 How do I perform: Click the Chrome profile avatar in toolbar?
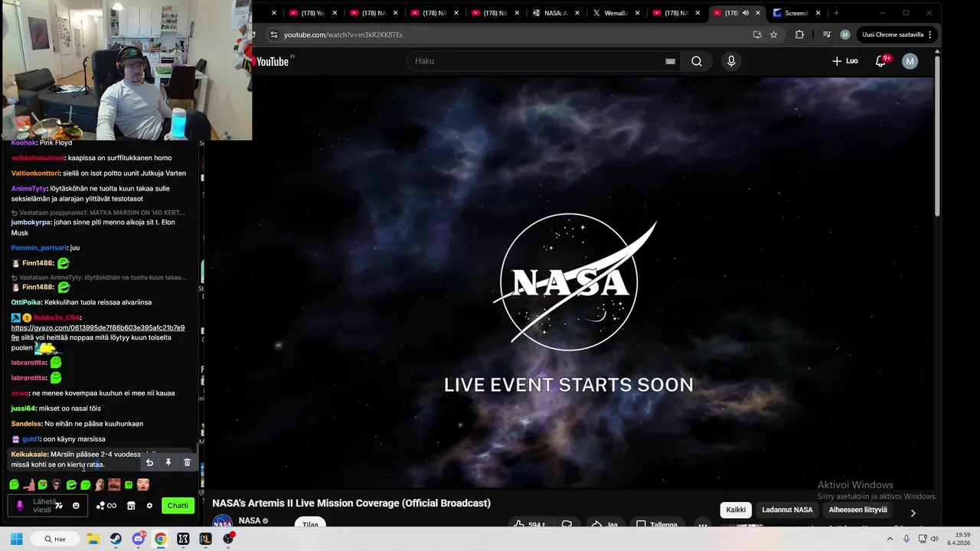(x=844, y=34)
